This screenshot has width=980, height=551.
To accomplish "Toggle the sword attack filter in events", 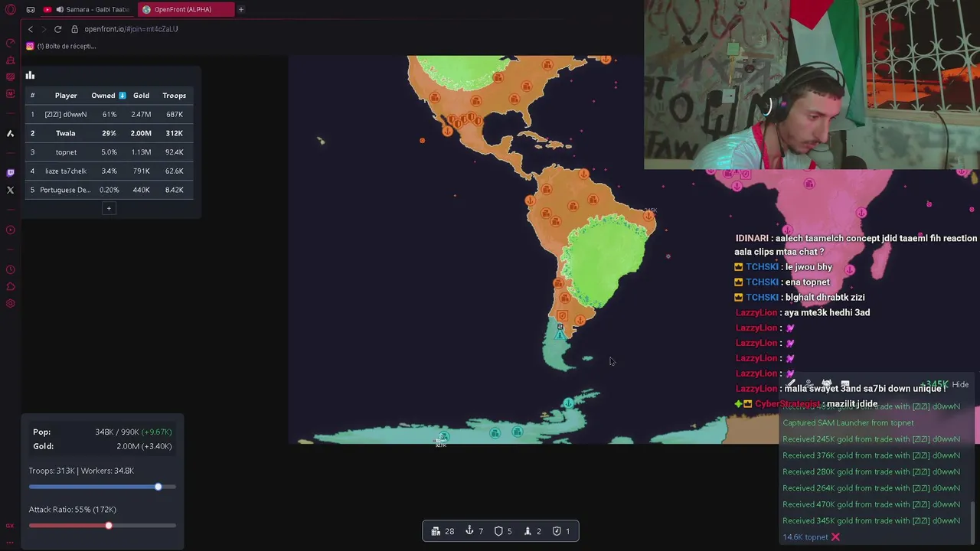I will coord(790,384).
